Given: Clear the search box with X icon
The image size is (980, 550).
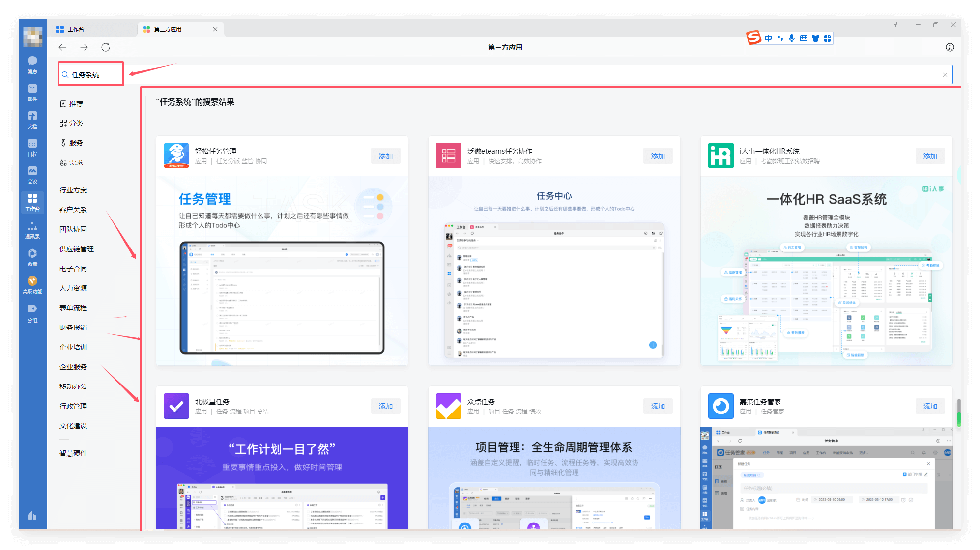Looking at the screenshot, I should (945, 75).
